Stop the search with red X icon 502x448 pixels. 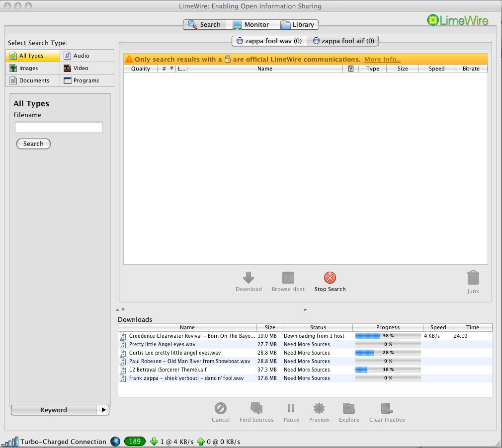pos(330,278)
